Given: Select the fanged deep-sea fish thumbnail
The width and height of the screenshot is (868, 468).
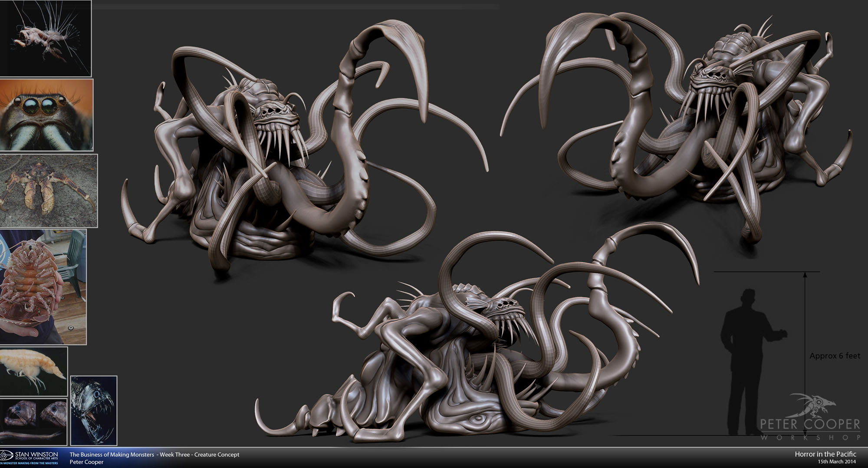Looking at the screenshot, I should click(93, 410).
